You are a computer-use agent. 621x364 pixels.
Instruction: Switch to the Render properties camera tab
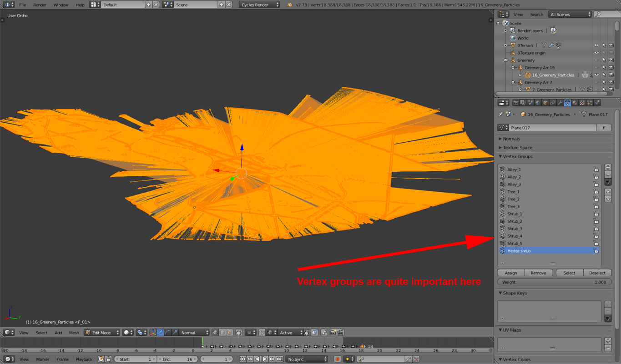pyautogui.click(x=516, y=103)
